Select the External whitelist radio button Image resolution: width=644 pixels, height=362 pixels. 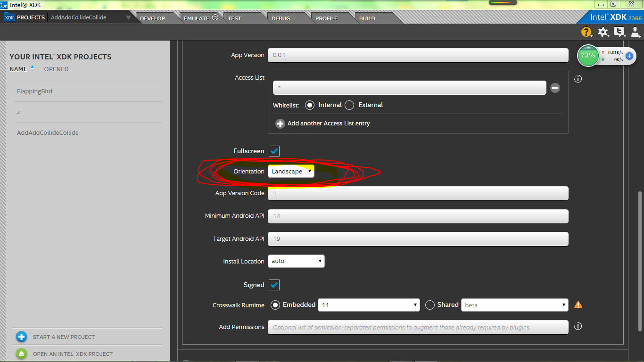349,105
